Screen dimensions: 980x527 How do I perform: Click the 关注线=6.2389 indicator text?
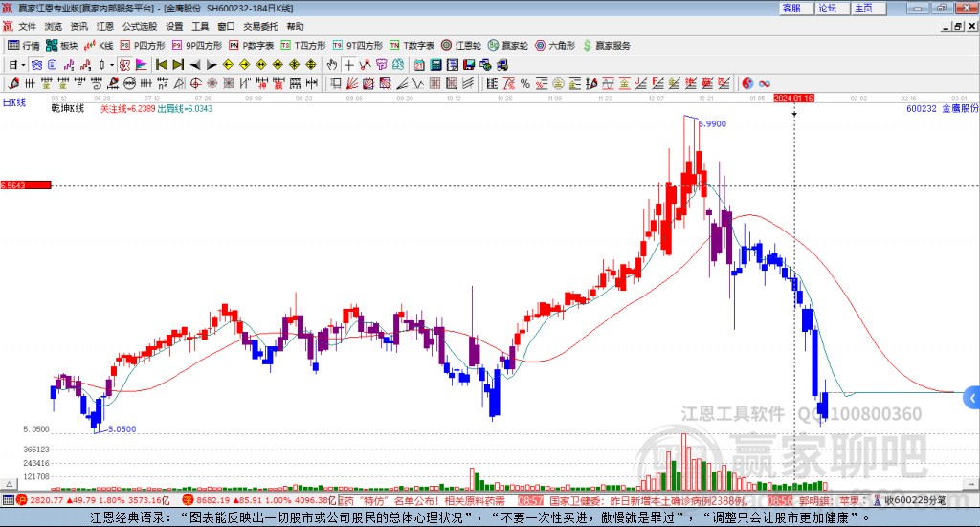(x=127, y=109)
